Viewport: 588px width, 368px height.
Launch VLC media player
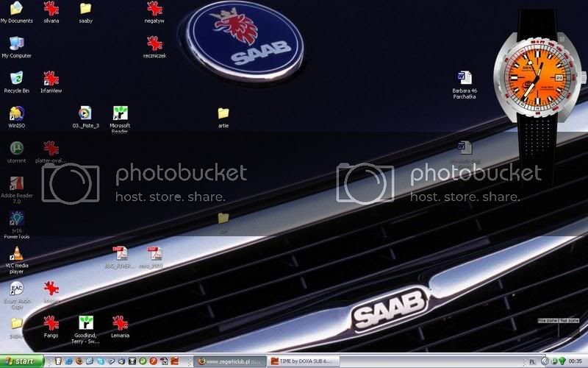tap(16, 260)
